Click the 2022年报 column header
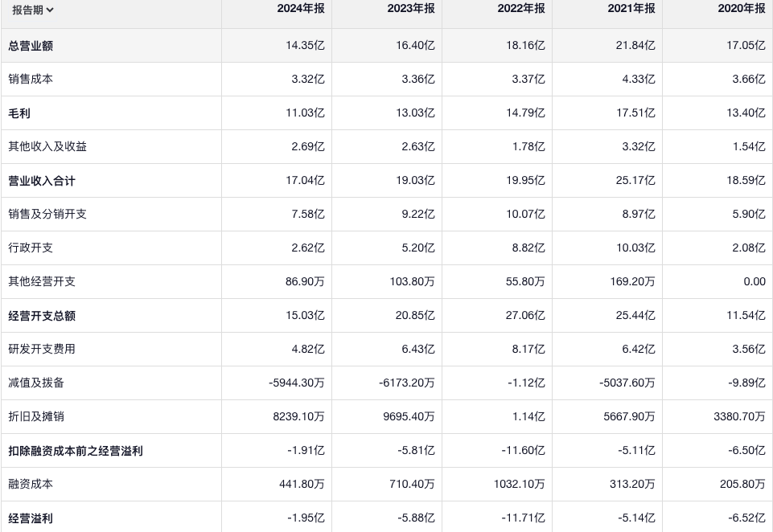The height and width of the screenshot is (532, 773). [521, 9]
